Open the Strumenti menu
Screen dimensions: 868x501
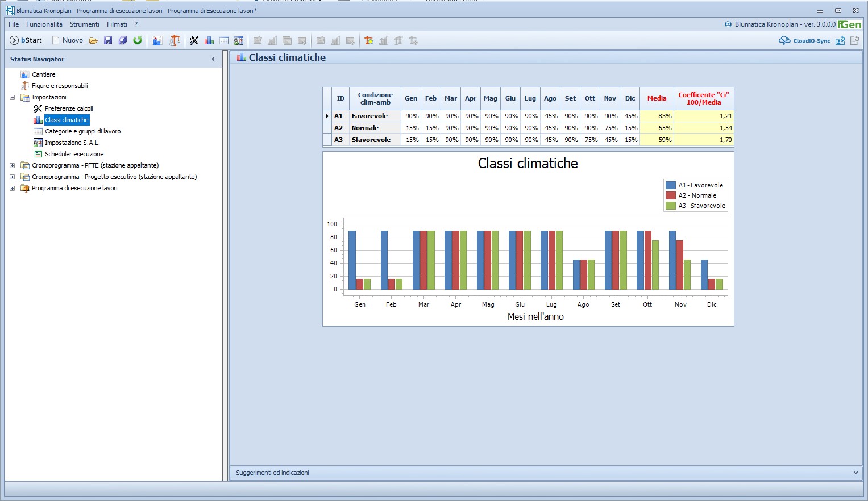[x=85, y=24]
